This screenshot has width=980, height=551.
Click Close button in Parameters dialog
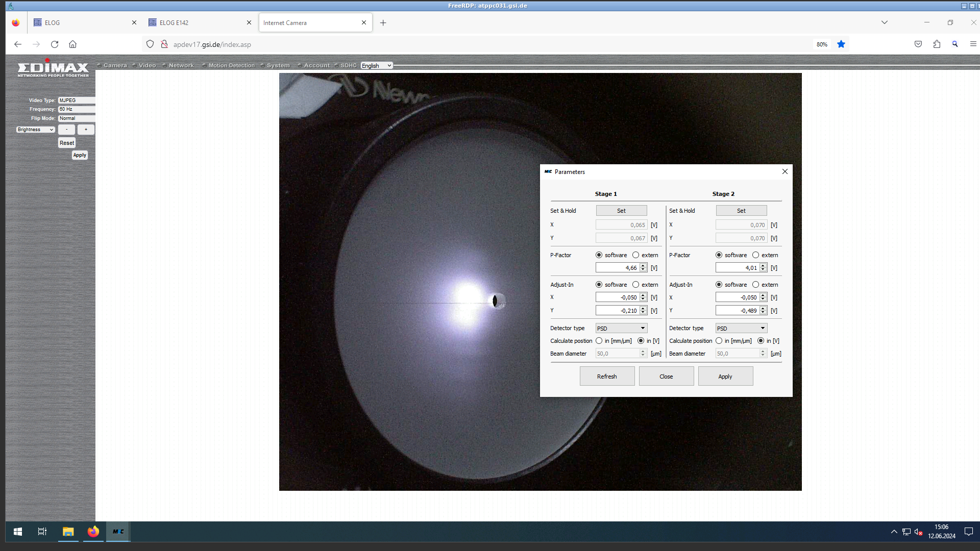(x=667, y=377)
